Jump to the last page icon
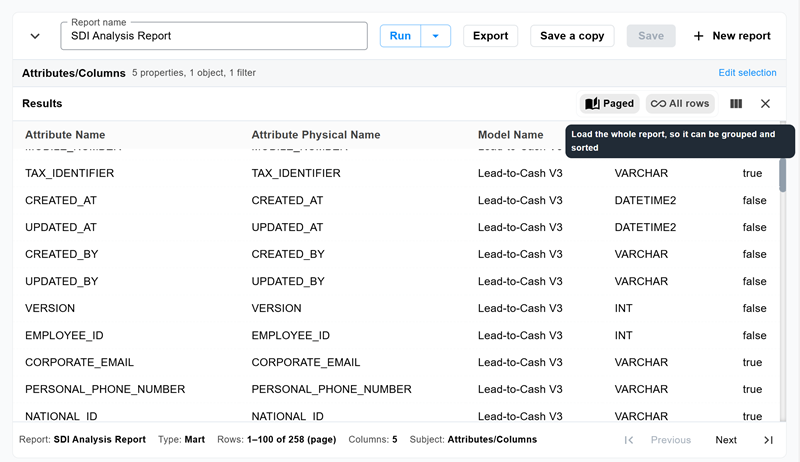This screenshot has width=800, height=462. point(768,440)
